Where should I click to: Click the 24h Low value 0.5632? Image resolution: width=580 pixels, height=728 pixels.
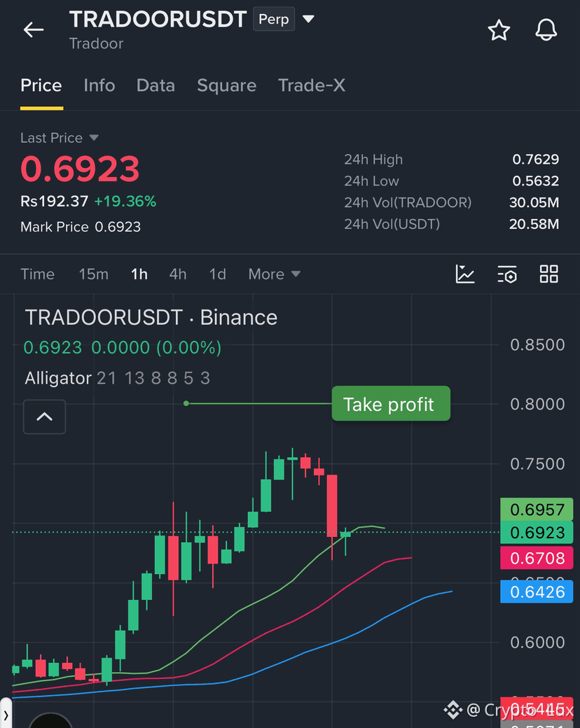pyautogui.click(x=535, y=181)
